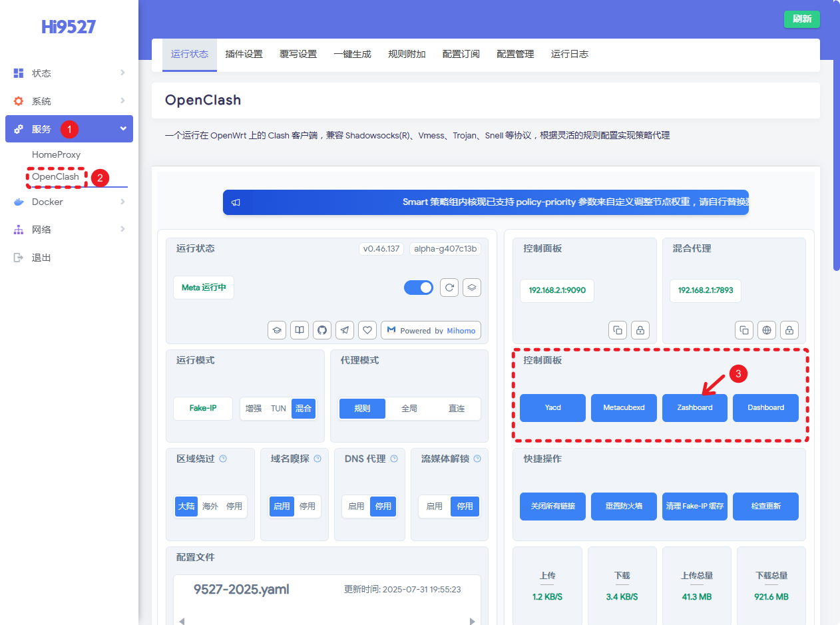
Task: Set 区域绕过 to 大陆
Action: 186,507
